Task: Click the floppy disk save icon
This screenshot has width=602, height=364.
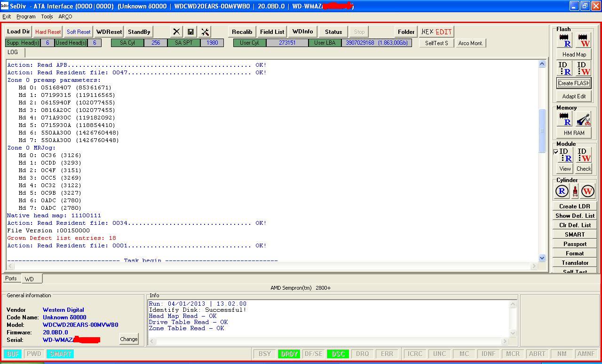Action: 190,32
